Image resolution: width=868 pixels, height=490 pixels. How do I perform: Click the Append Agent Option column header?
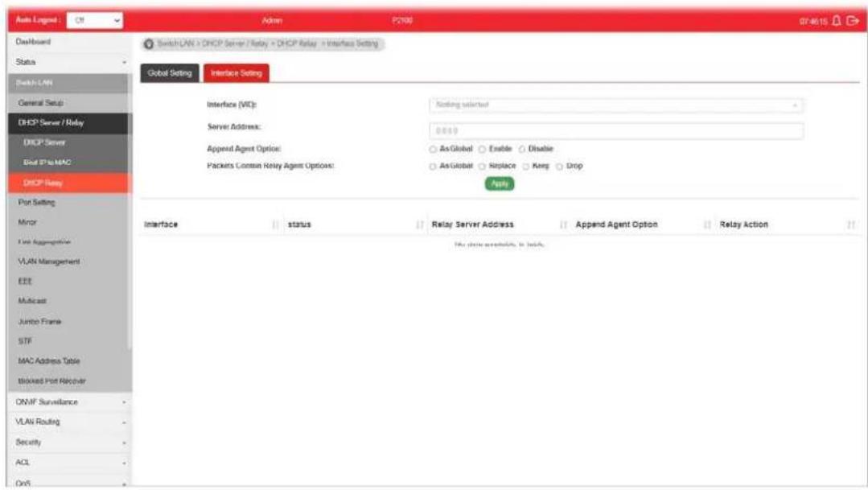pos(617,224)
